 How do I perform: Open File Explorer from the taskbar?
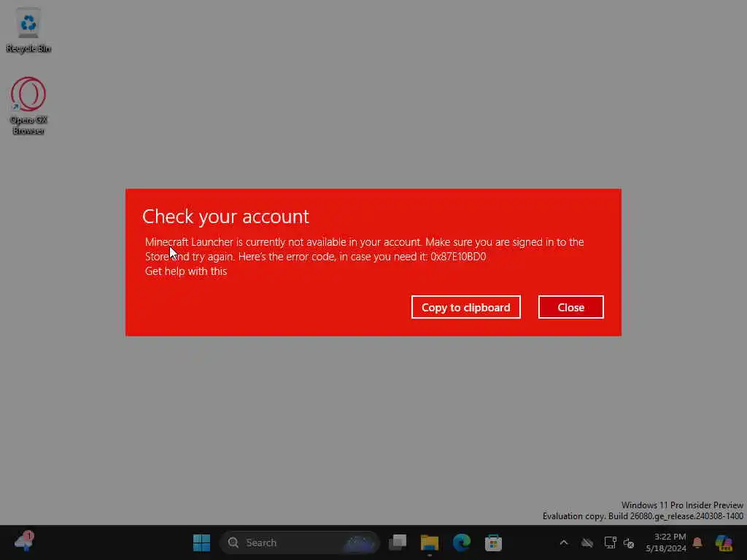click(x=429, y=542)
